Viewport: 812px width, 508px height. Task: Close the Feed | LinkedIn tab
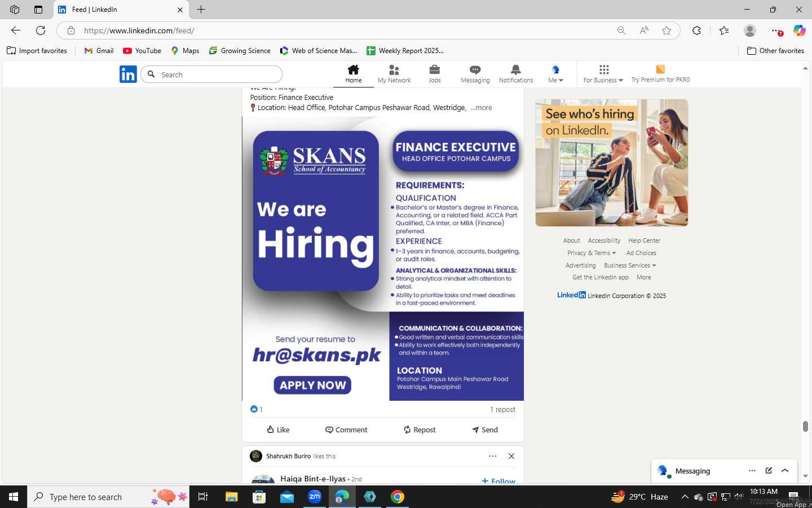pos(180,10)
